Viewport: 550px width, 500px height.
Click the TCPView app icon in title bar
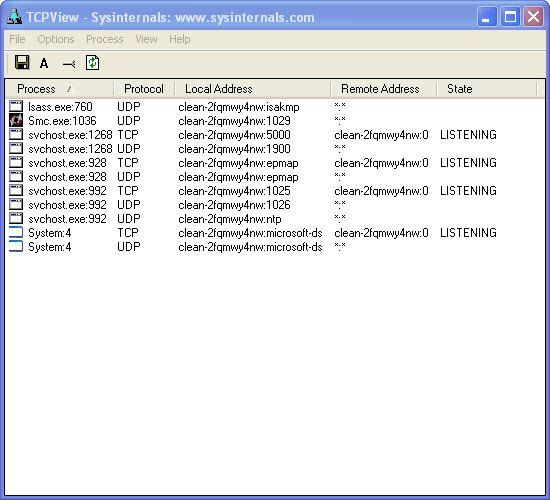click(14, 16)
